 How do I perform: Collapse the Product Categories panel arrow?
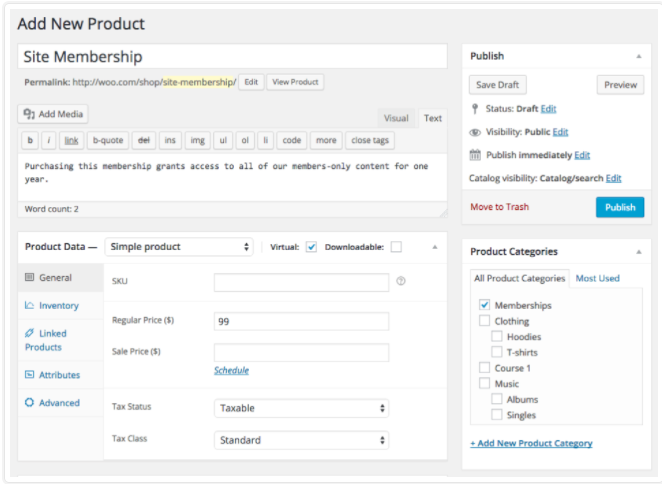click(638, 252)
